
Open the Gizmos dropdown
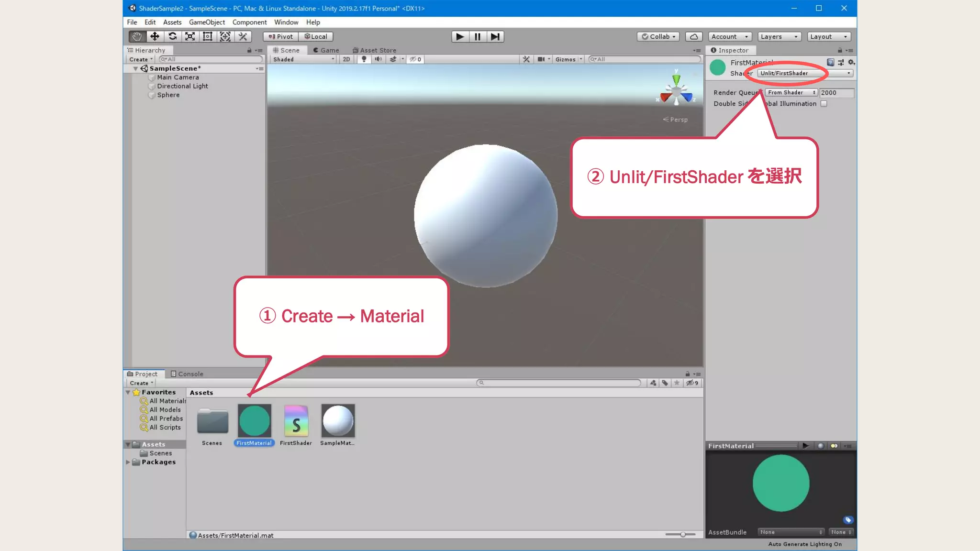tap(568, 59)
